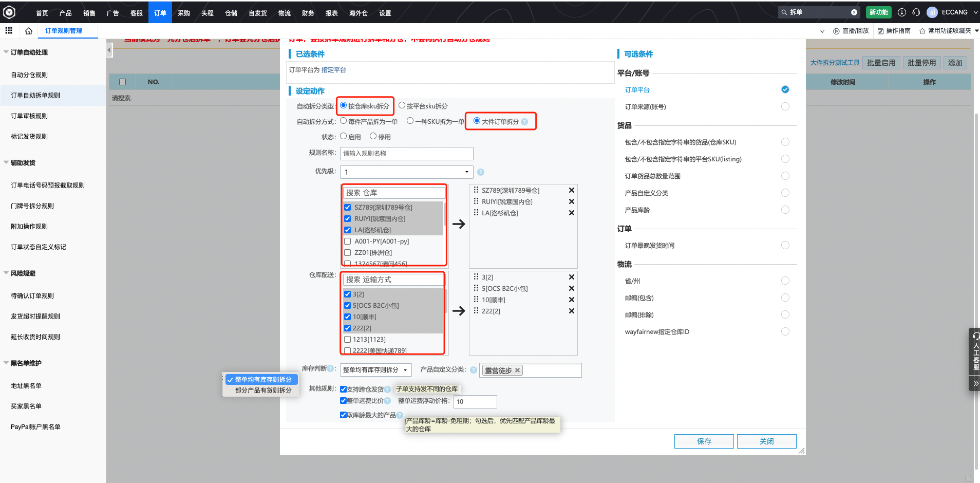Click the home icon below the navbar
The height and width of the screenshot is (483, 980).
coord(29,30)
